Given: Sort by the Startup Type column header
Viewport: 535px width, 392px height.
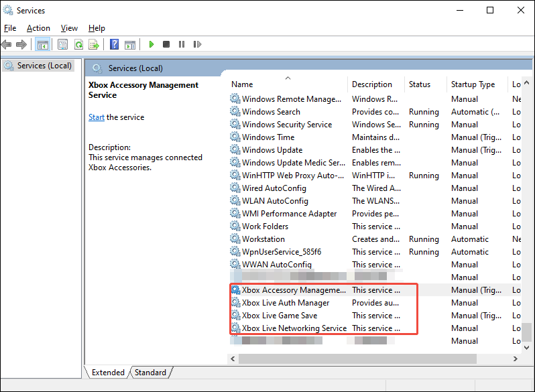Looking at the screenshot, I should pos(477,84).
